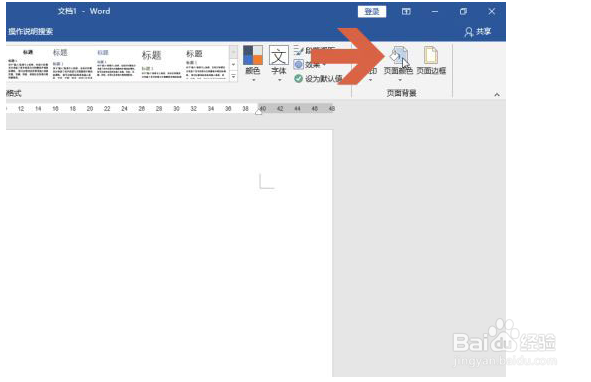Click the right indent marker on ruler

tap(258, 112)
